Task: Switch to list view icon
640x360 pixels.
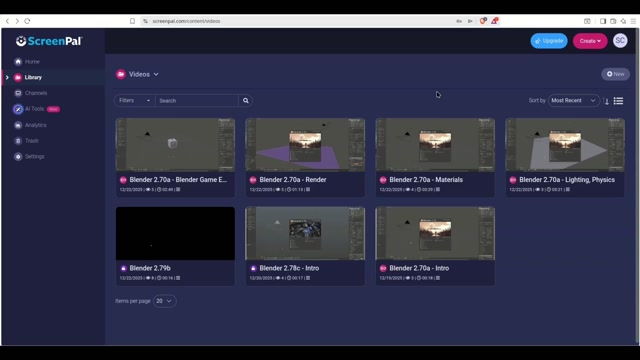Action: [x=618, y=101]
